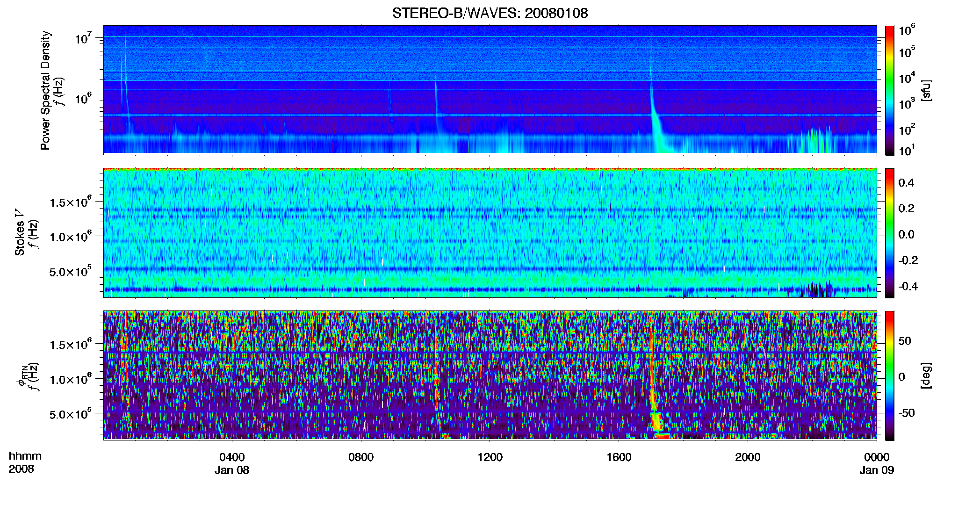Click the Stokes V color bar

[x=890, y=233]
